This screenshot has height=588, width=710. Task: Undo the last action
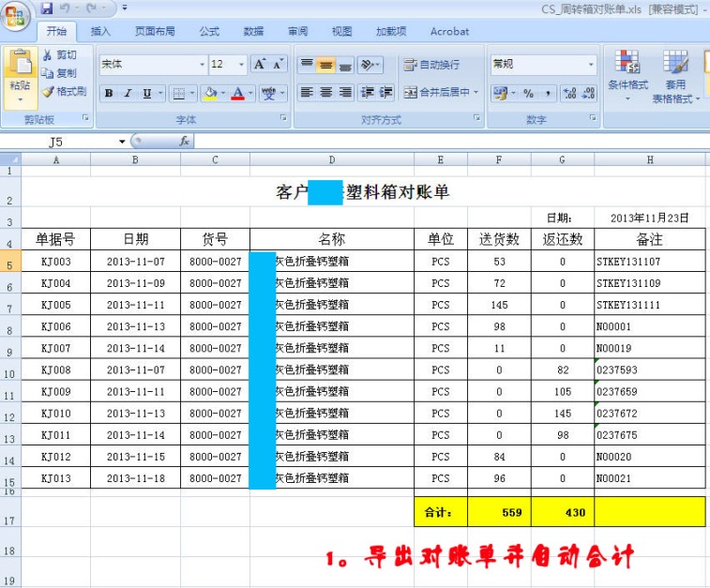tap(65, 8)
